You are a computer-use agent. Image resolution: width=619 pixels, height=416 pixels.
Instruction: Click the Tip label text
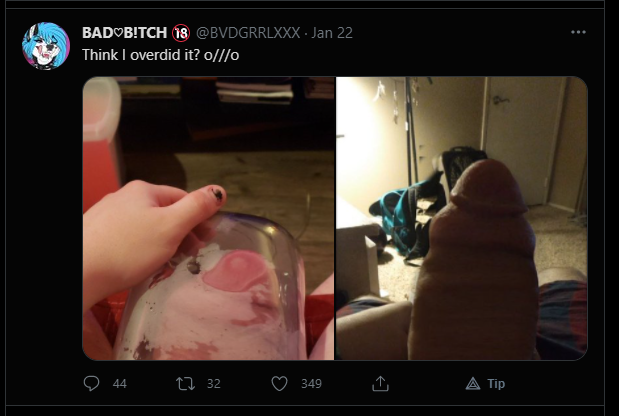(x=496, y=384)
